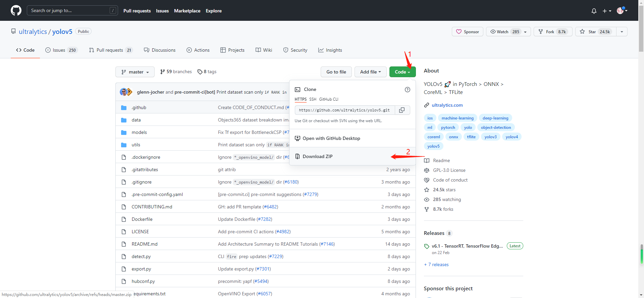Open the Security tab
The width and height of the screenshot is (644, 298).
(x=295, y=50)
